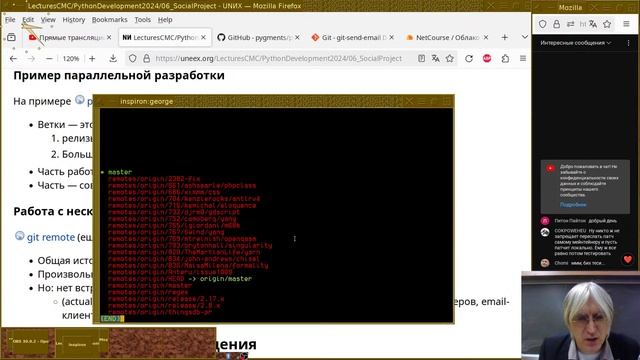This screenshot has height=360, width=640.
Task: Open the Bookmarks menu
Action: [109, 20]
